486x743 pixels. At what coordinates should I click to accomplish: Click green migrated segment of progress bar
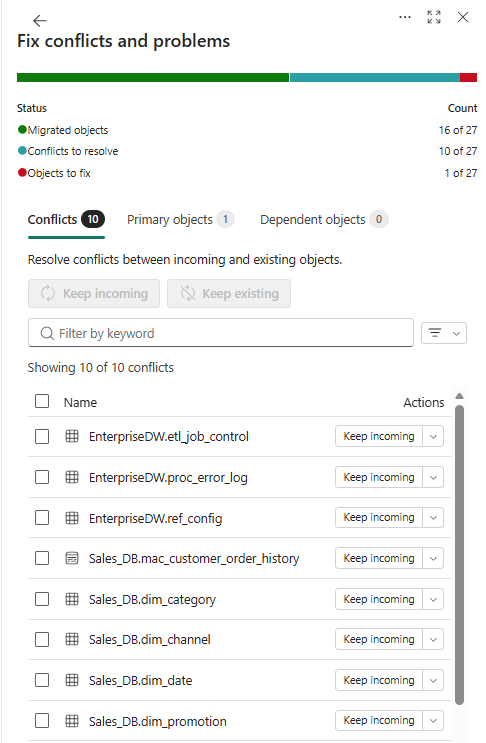point(153,78)
